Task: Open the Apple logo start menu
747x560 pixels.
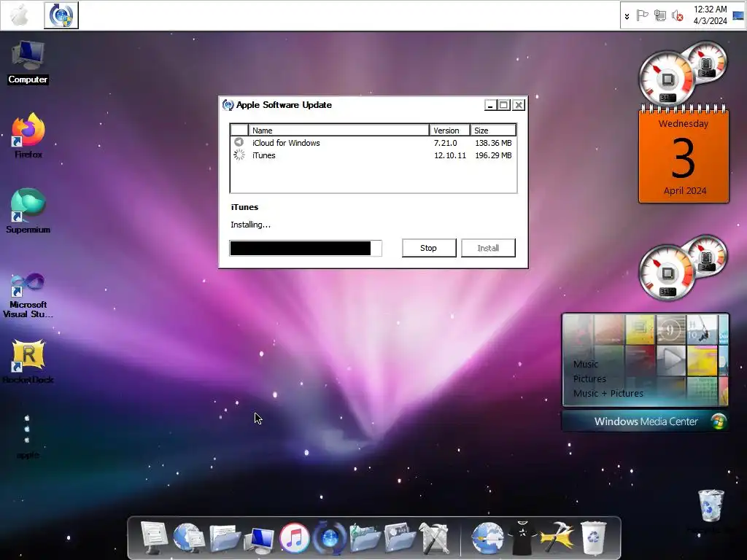Action: tap(19, 15)
